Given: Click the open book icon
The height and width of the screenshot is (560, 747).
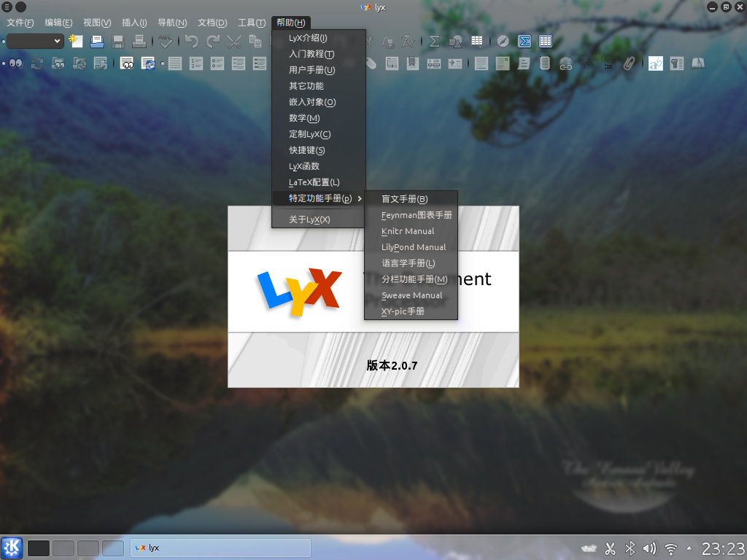Looking at the screenshot, I should pyautogui.click(x=698, y=63).
